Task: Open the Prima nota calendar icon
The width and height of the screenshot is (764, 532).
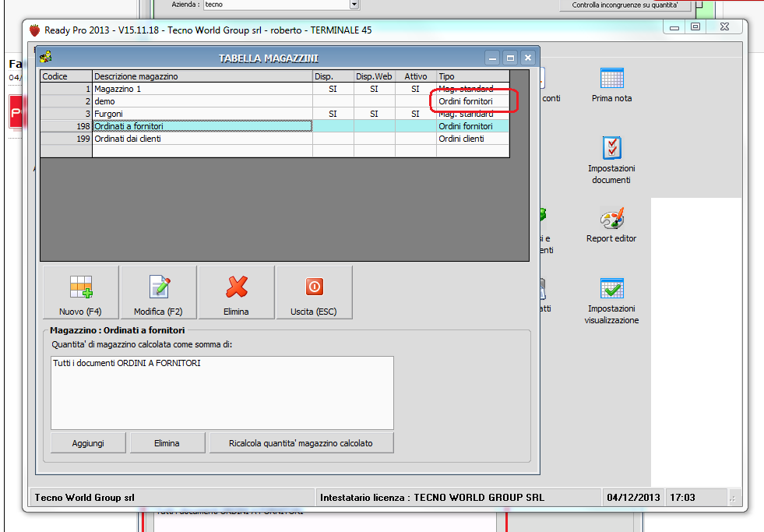Action: tap(611, 78)
